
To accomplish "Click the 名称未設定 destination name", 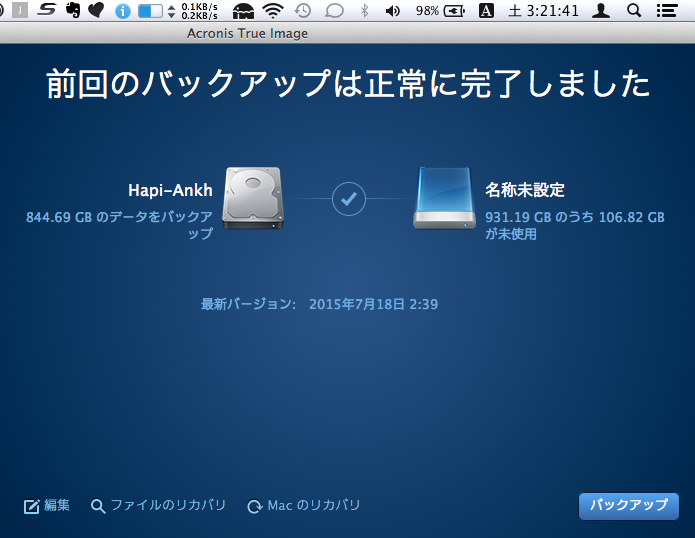I will pyautogui.click(x=525, y=190).
